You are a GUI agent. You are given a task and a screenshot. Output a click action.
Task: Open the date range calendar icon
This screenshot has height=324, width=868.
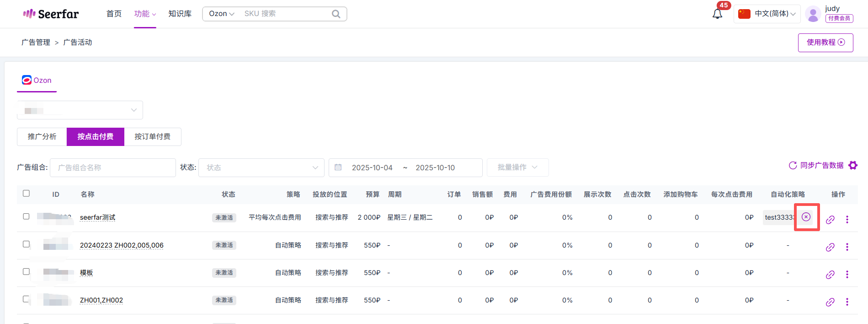pyautogui.click(x=338, y=167)
